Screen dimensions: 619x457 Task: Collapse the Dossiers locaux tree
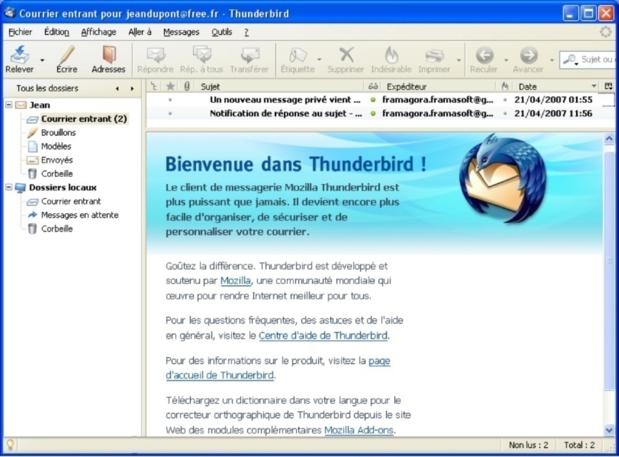[x=9, y=187]
